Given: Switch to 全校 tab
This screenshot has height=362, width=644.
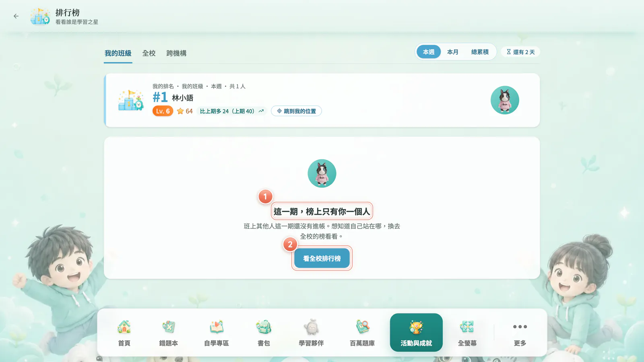Looking at the screenshot, I should click(149, 53).
